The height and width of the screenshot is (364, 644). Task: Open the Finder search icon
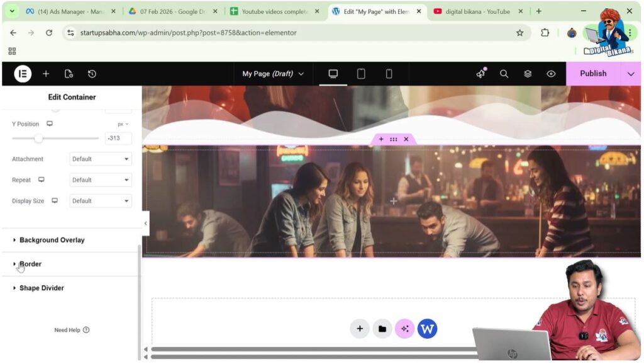coord(504,74)
